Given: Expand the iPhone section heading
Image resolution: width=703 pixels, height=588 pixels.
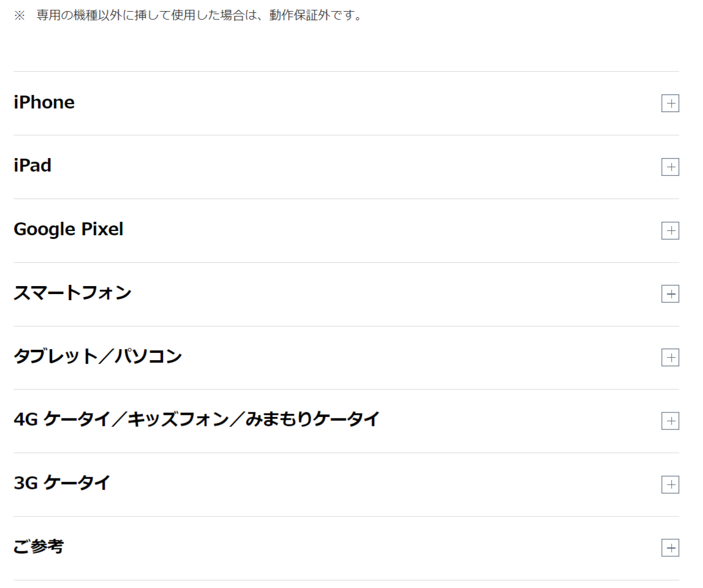Looking at the screenshot, I should click(x=44, y=103).
